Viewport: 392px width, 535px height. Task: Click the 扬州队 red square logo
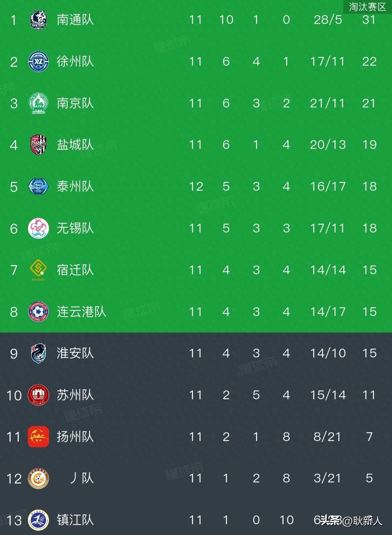click(38, 437)
